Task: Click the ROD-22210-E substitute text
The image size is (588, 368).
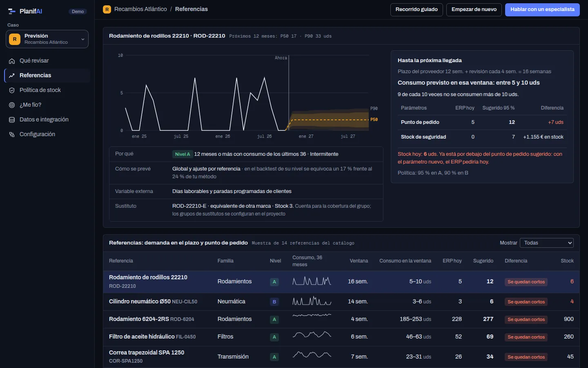Action: point(189,206)
